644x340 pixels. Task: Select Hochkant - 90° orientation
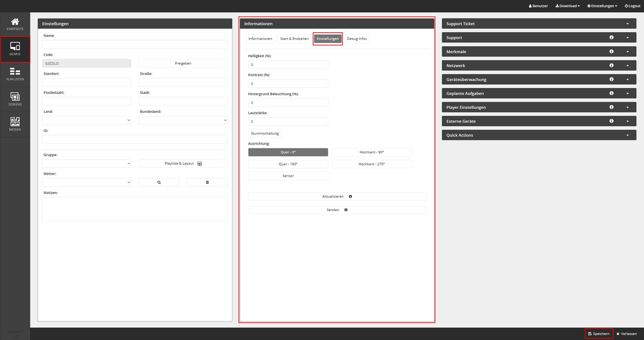(x=371, y=152)
